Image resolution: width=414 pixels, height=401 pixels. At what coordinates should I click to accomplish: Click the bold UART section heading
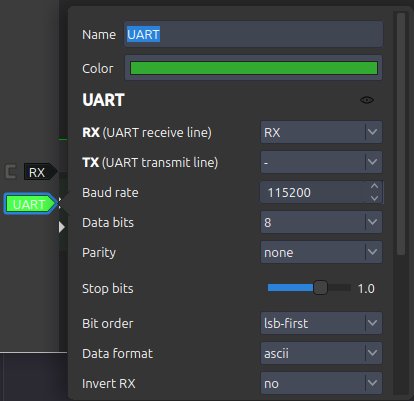point(103,100)
